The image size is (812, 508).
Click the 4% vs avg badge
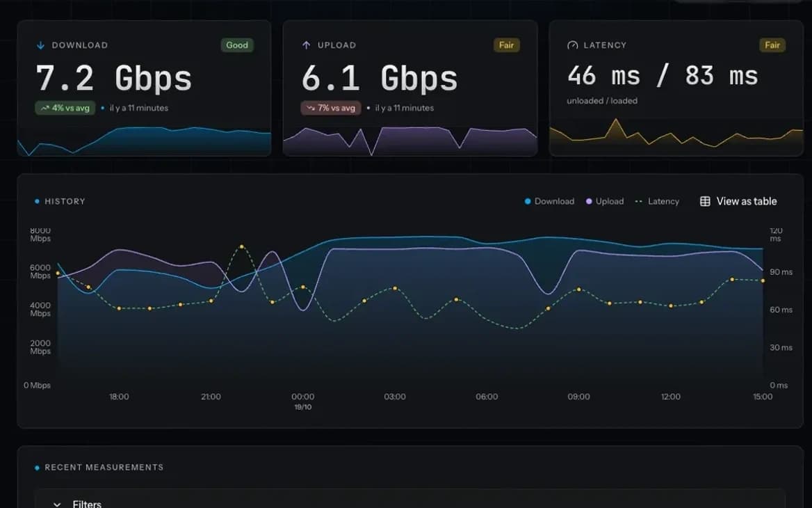click(65, 109)
